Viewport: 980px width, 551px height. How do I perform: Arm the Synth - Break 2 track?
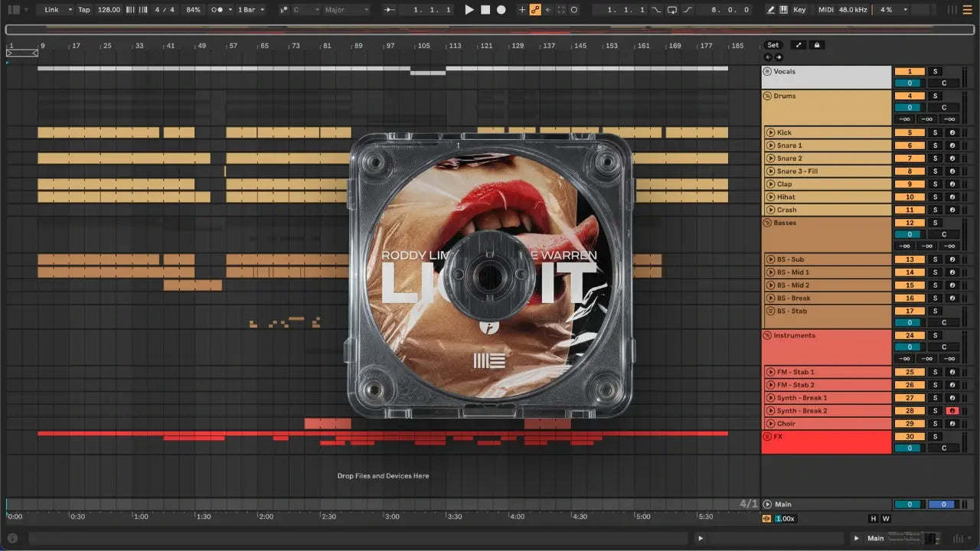pyautogui.click(x=953, y=411)
